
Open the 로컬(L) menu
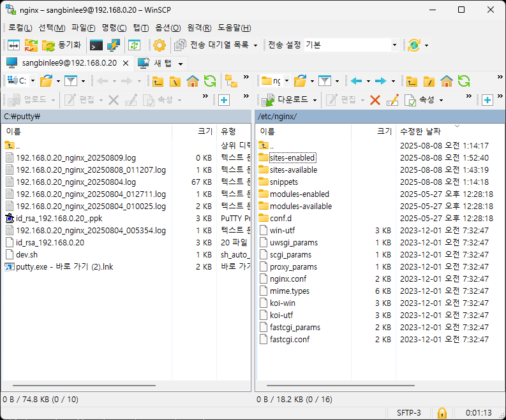point(20,28)
